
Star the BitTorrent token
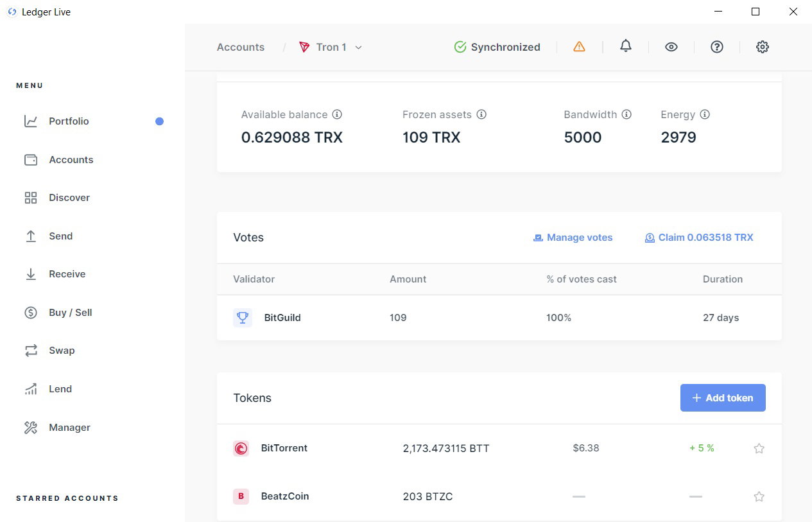[x=759, y=448]
